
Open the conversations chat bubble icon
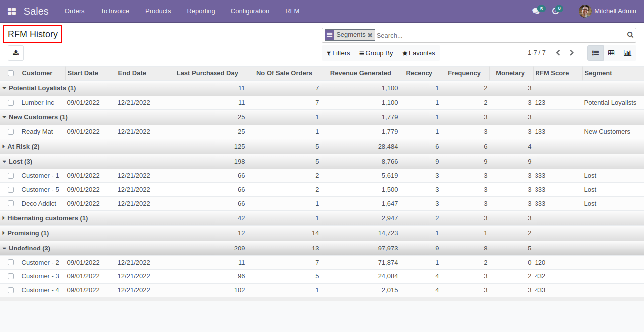tap(536, 11)
